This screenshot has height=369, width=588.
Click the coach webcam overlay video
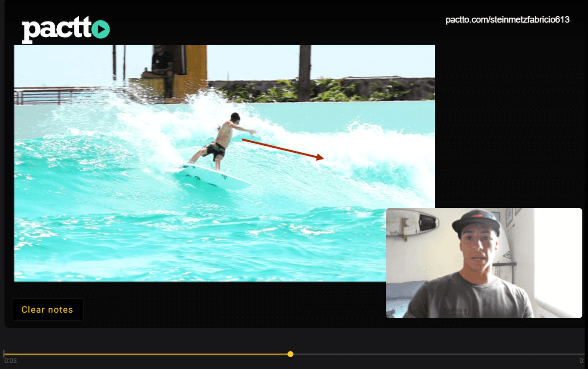click(x=484, y=263)
